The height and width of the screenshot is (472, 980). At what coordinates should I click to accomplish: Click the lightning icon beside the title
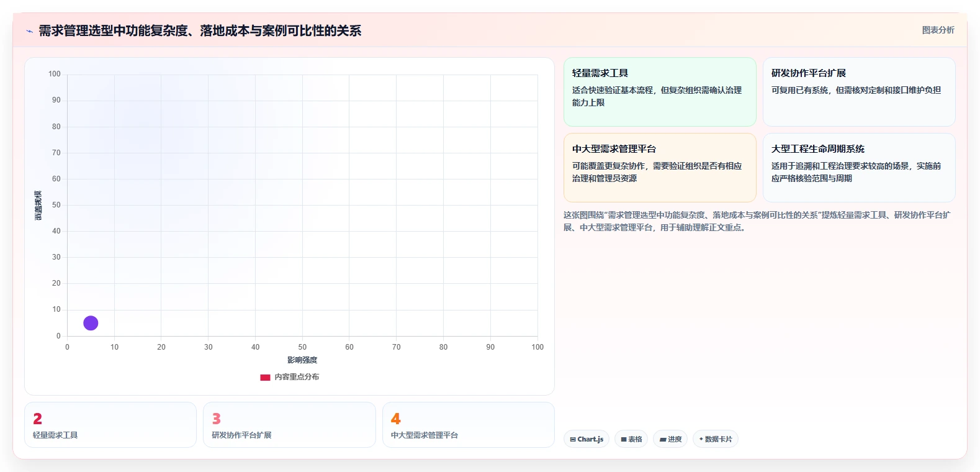pos(29,31)
